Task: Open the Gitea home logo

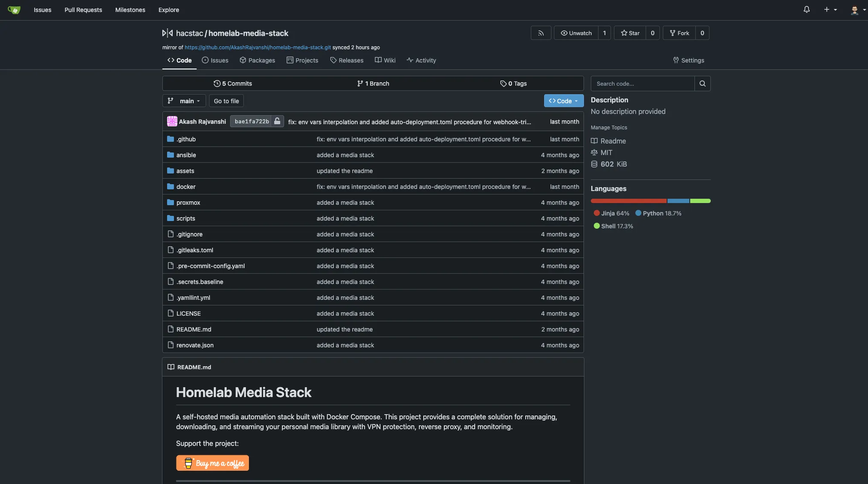Action: click(x=14, y=10)
